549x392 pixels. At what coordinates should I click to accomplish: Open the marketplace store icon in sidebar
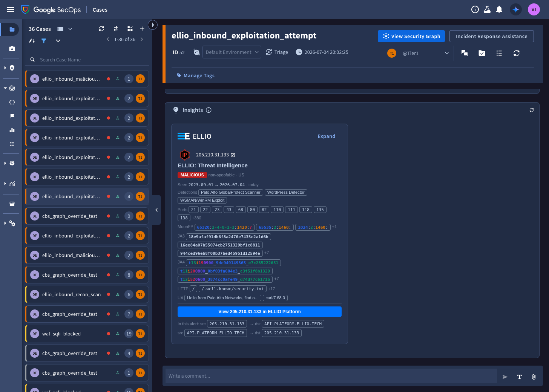pos(12,204)
